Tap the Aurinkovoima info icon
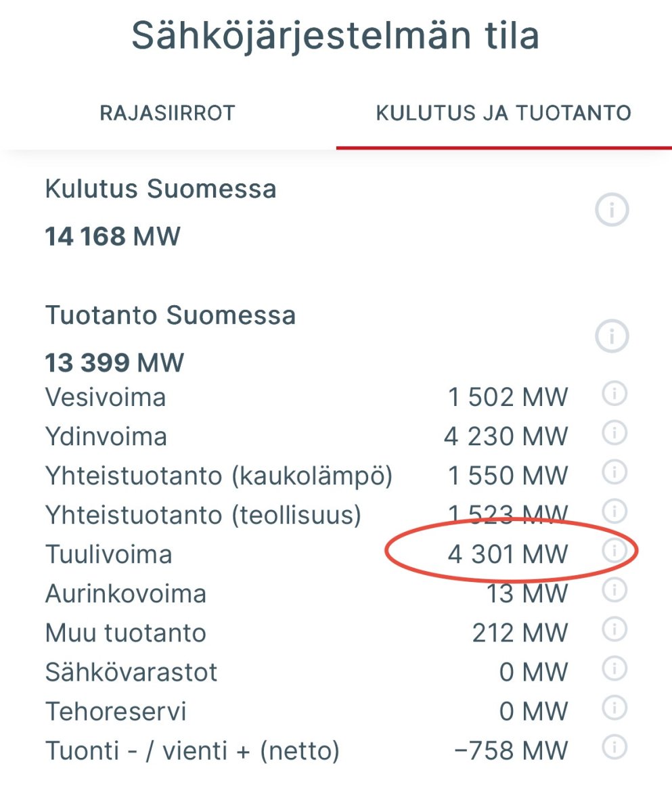672x812 pixels. point(614,591)
